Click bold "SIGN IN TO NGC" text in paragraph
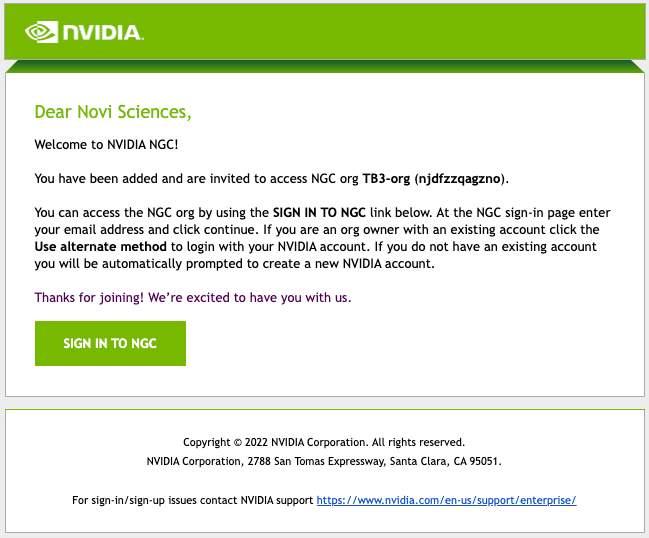 (320, 213)
